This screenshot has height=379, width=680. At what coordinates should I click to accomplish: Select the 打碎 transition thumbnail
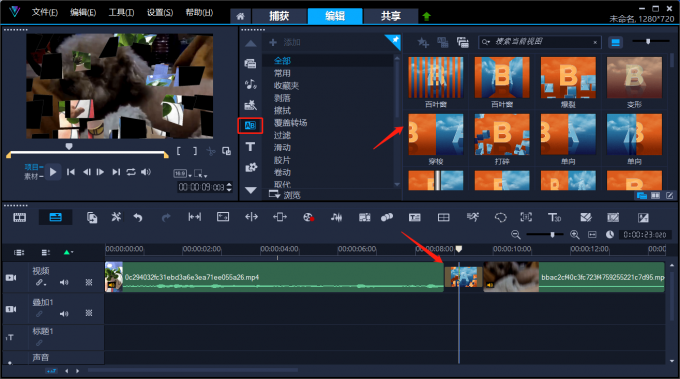click(x=502, y=135)
